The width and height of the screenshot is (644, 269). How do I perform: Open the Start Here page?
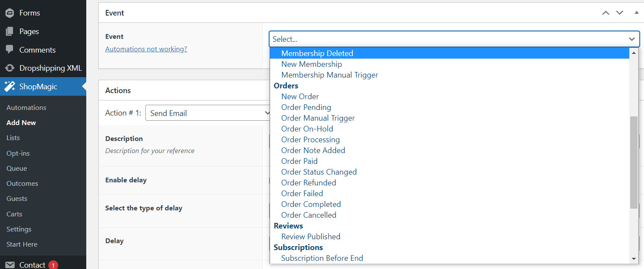22,244
